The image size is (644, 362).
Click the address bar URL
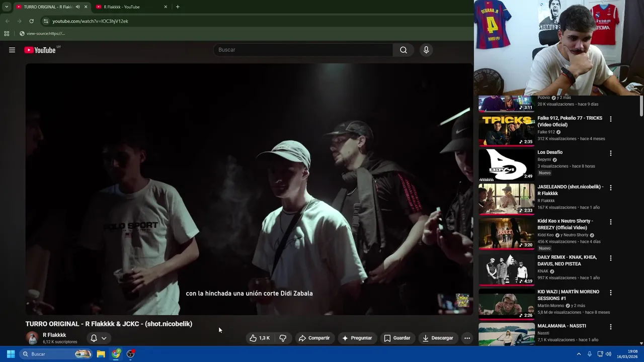click(91, 21)
